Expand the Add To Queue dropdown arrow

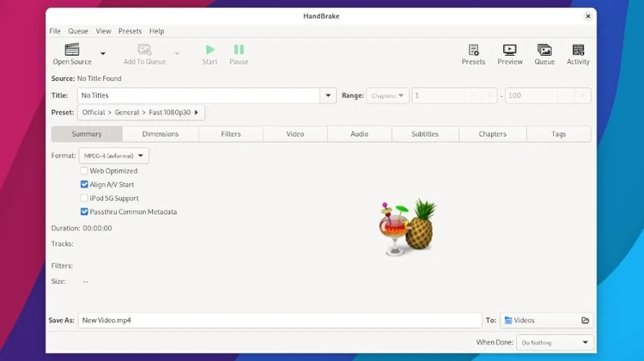[x=177, y=53]
